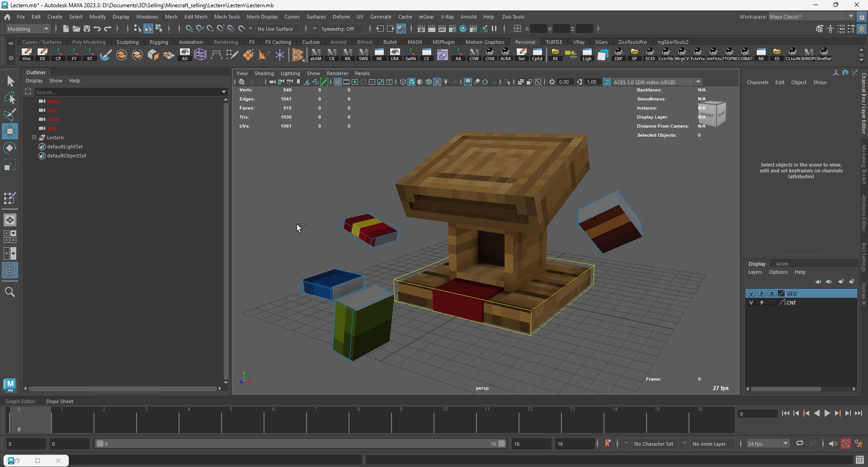868x467 pixels.
Task: Click the view cube in viewport
Action: pos(713,114)
